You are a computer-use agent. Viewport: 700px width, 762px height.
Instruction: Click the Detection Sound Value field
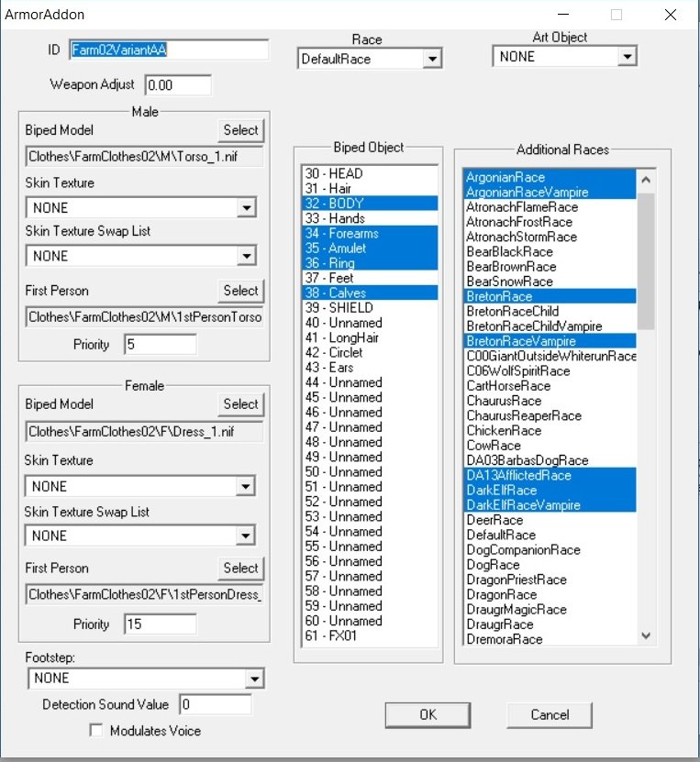tap(216, 704)
